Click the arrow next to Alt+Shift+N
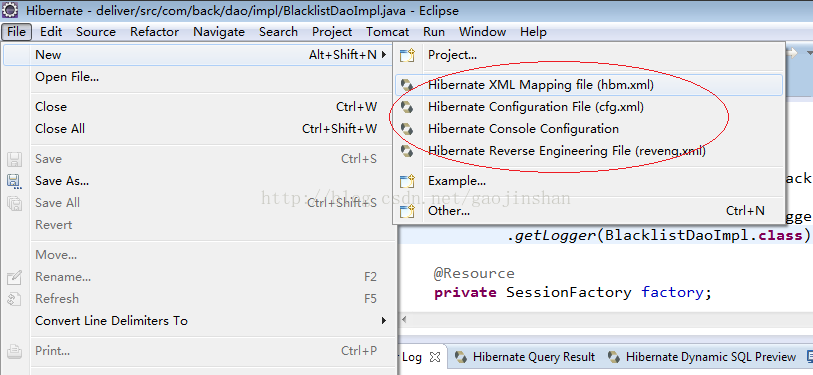The height and width of the screenshot is (375, 813). point(384,55)
